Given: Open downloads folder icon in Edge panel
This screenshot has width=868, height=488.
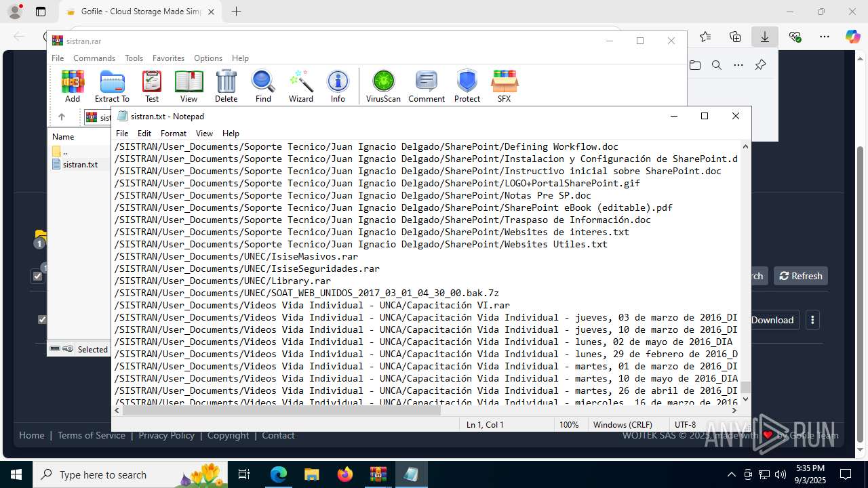Looking at the screenshot, I should pos(695,65).
